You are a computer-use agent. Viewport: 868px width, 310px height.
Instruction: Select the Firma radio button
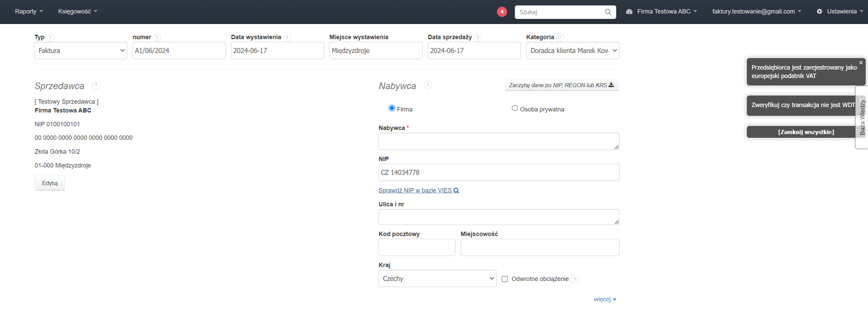pyautogui.click(x=392, y=108)
